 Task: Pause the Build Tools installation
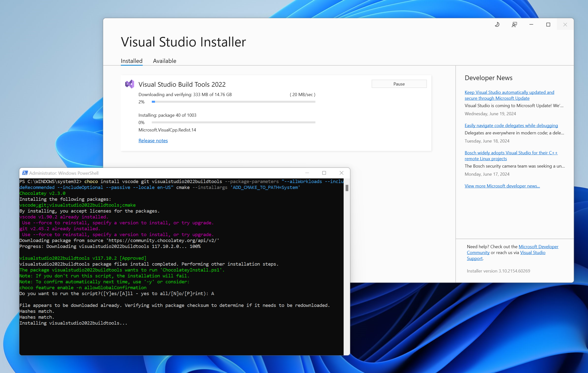click(399, 84)
